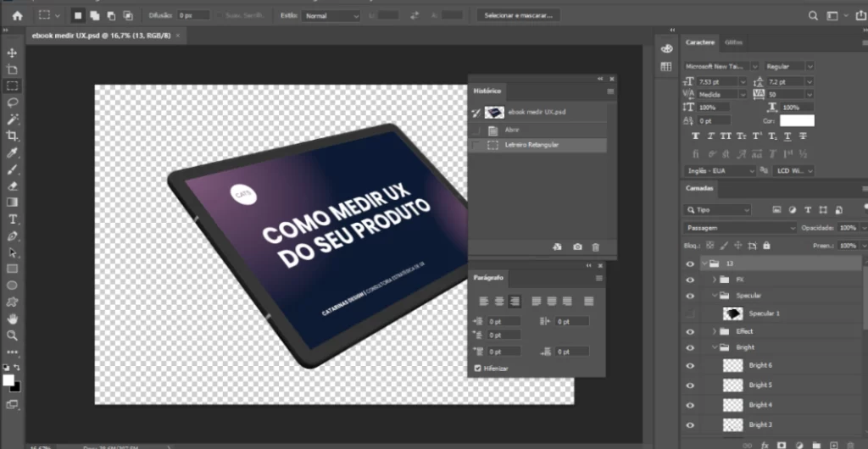Switch to the Glifos tab

pos(735,42)
